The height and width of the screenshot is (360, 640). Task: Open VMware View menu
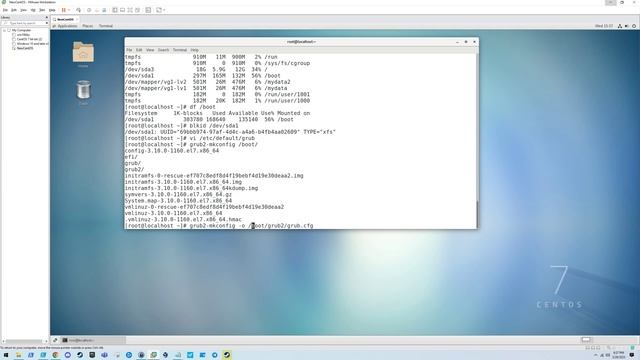click(x=24, y=10)
